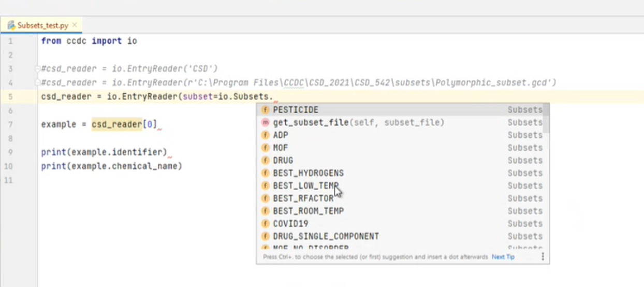
Task: Click the field icon next to PESTICIDE
Action: [265, 110]
